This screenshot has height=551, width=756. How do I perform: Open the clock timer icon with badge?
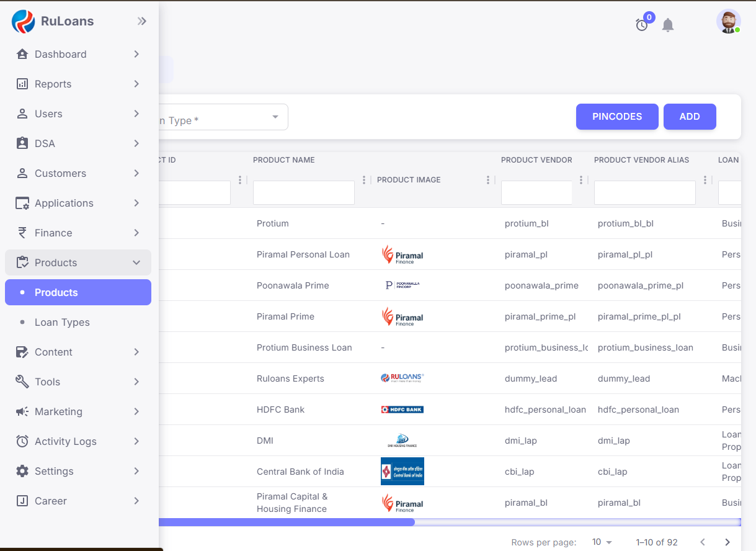[642, 25]
